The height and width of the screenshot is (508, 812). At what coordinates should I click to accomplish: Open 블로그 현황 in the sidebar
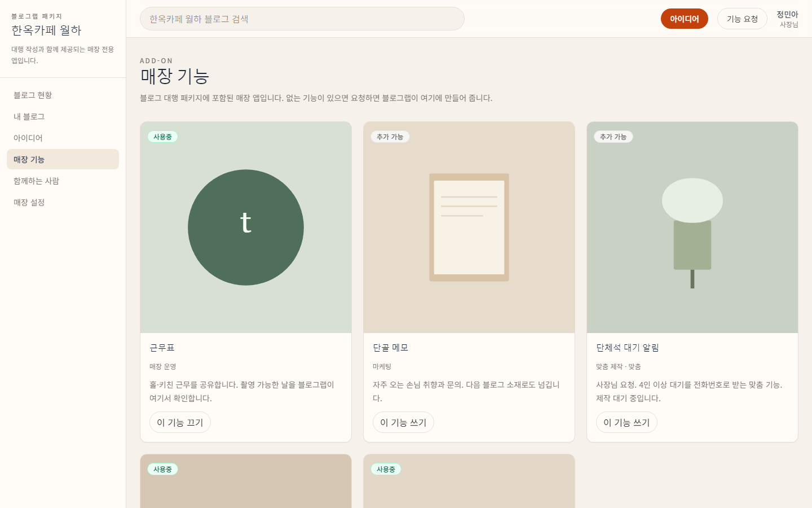pyautogui.click(x=63, y=95)
